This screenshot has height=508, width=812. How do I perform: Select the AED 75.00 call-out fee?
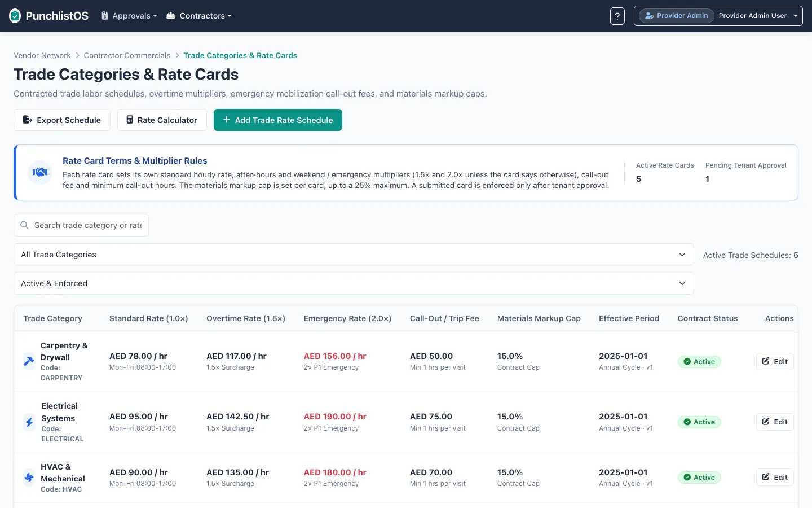tap(431, 417)
